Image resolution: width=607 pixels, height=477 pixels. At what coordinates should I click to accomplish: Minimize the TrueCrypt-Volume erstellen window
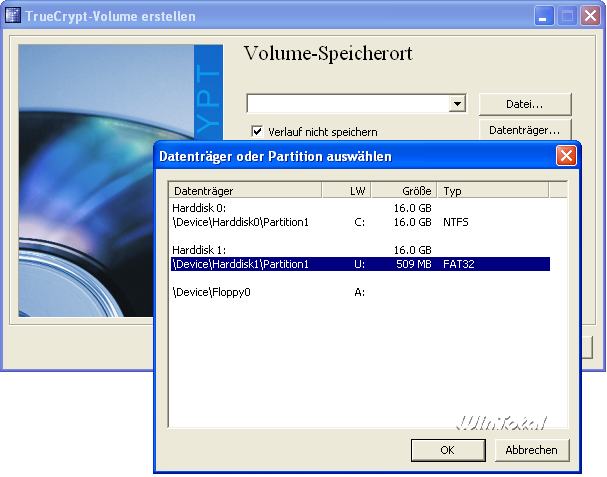click(544, 16)
